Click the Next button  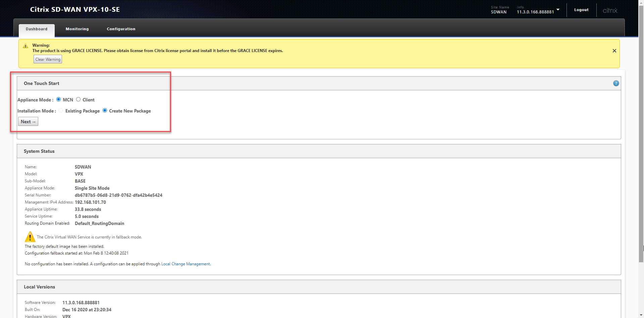[28, 122]
